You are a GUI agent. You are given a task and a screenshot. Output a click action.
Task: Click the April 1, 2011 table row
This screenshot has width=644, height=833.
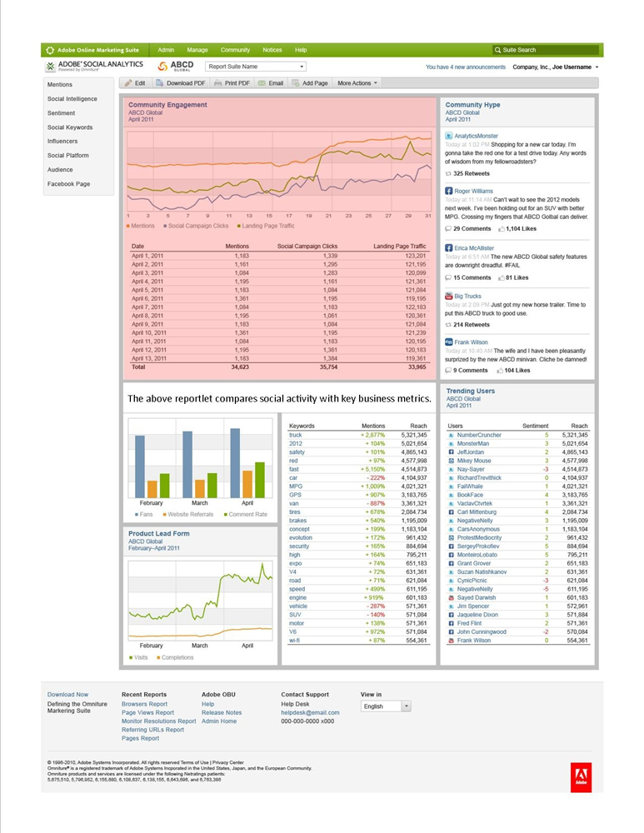pos(278,256)
